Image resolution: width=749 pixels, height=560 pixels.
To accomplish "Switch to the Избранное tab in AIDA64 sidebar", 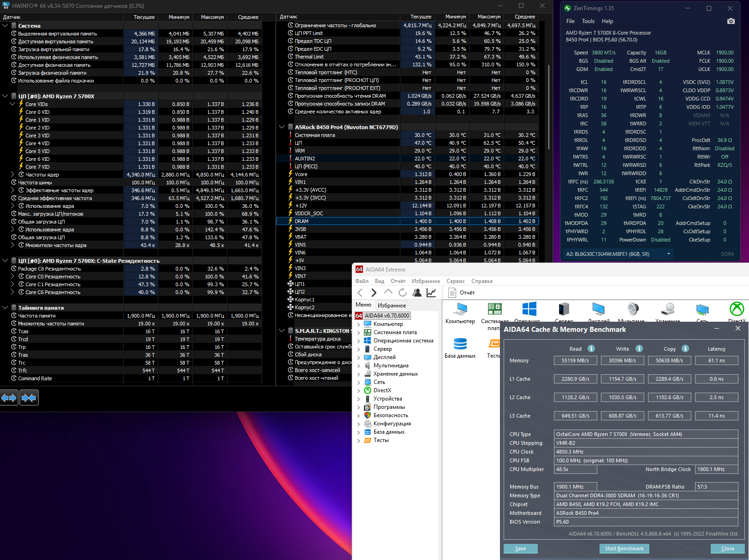I will tap(392, 306).
